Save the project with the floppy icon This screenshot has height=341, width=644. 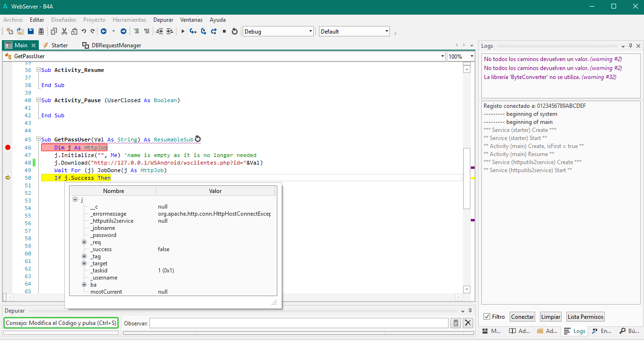pos(31,32)
